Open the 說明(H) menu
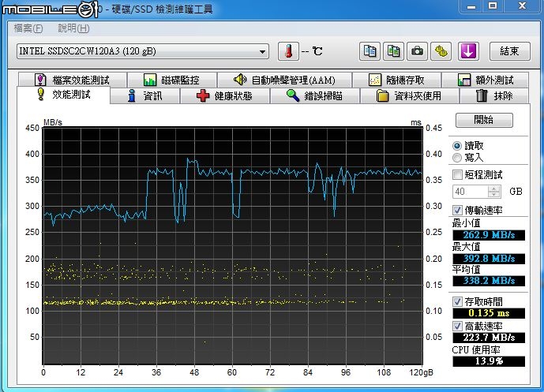Viewport: 544px width, 392px height. tap(73, 28)
